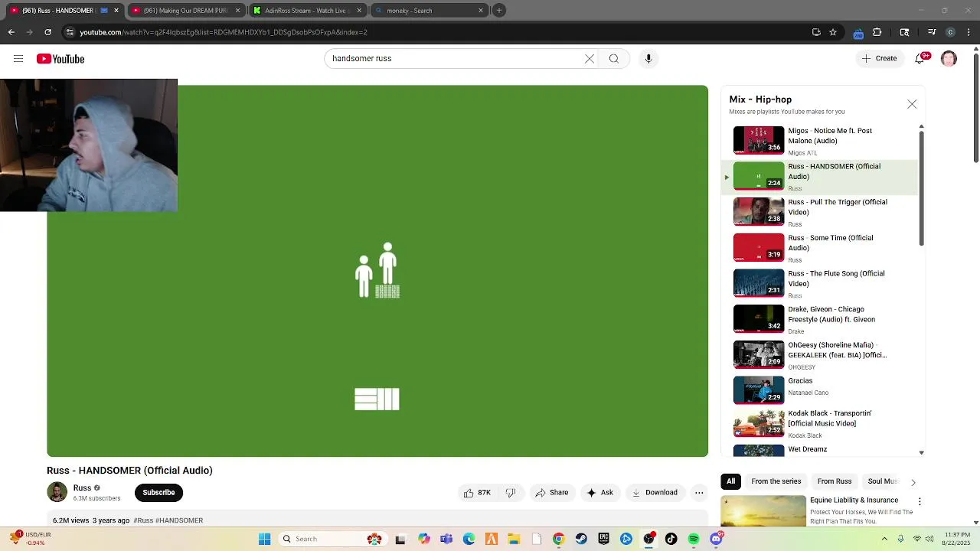Open the YouTube guide hamburger menu

(x=18, y=59)
